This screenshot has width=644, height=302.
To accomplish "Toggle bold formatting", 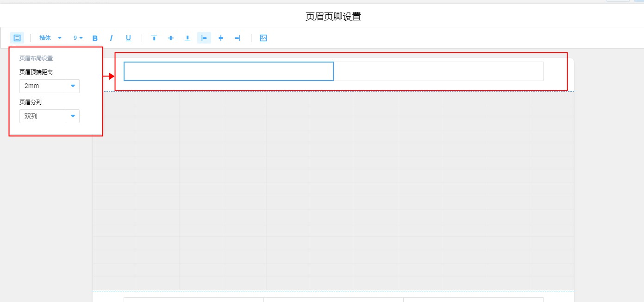I will 95,38.
